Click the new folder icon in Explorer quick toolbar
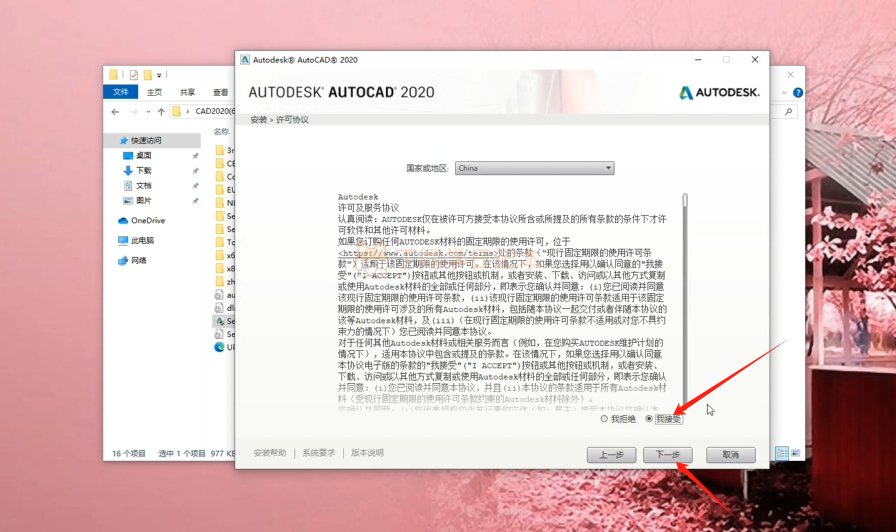Viewport: 896px width, 532px height. pos(148,75)
